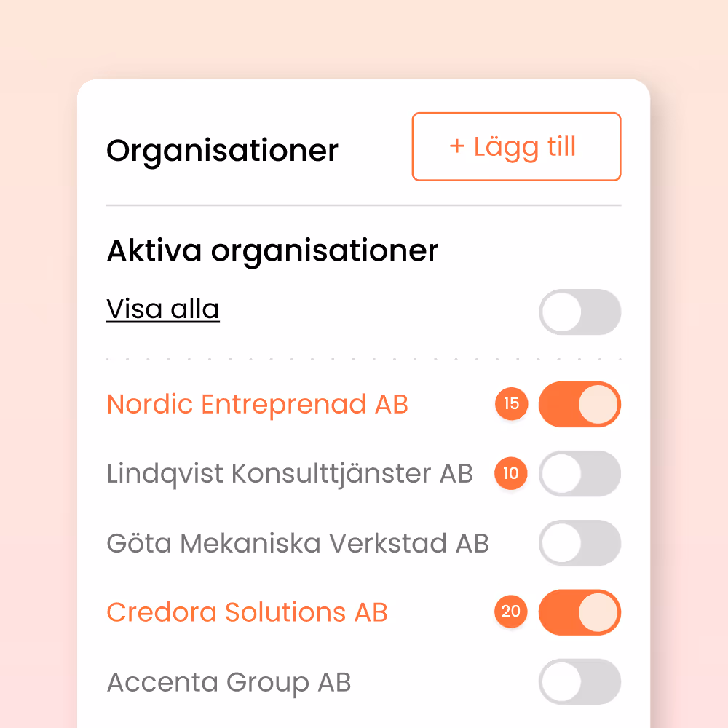
Task: Select the Nordic Entreprenad AB entry
Action: click(x=258, y=404)
